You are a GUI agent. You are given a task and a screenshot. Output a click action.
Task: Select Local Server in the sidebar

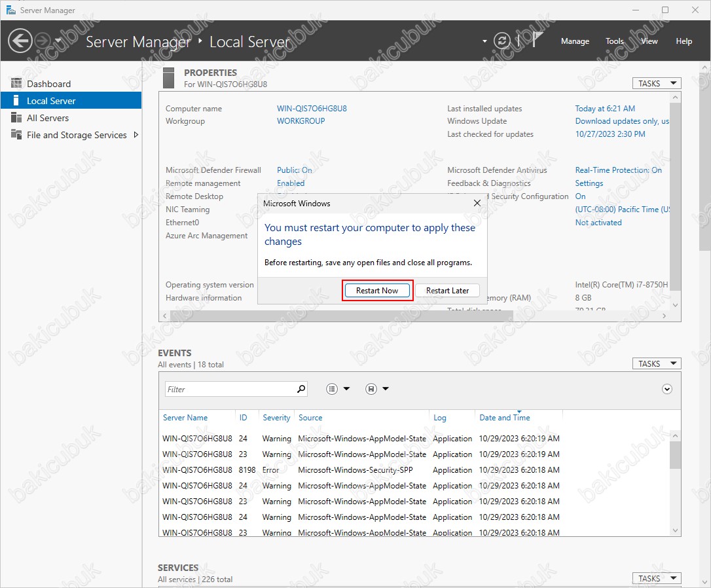click(x=71, y=101)
